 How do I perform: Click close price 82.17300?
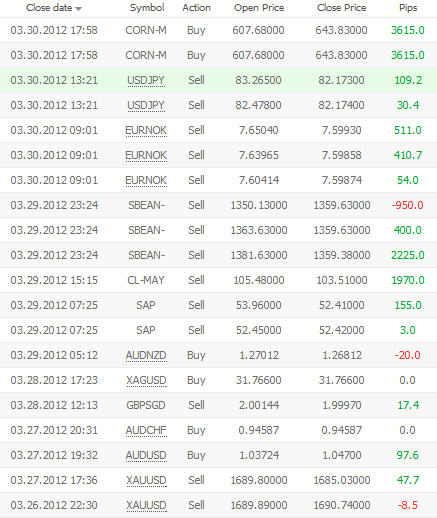(x=341, y=80)
